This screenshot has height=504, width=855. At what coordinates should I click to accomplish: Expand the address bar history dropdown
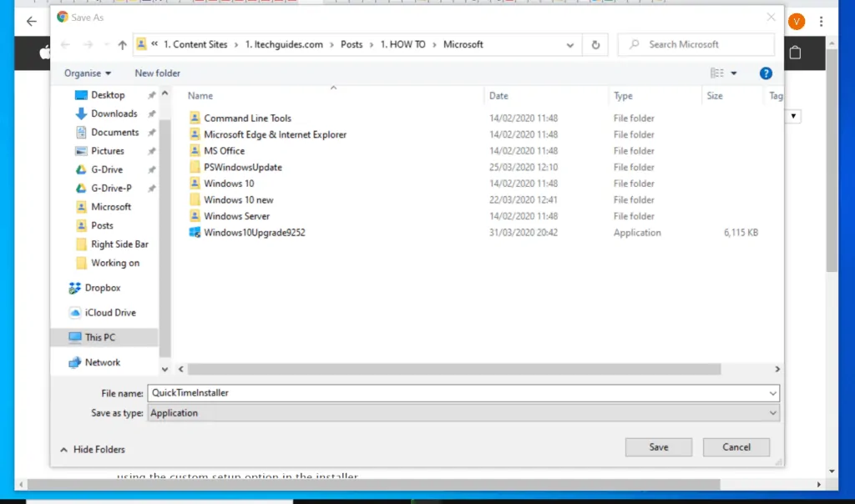click(570, 45)
